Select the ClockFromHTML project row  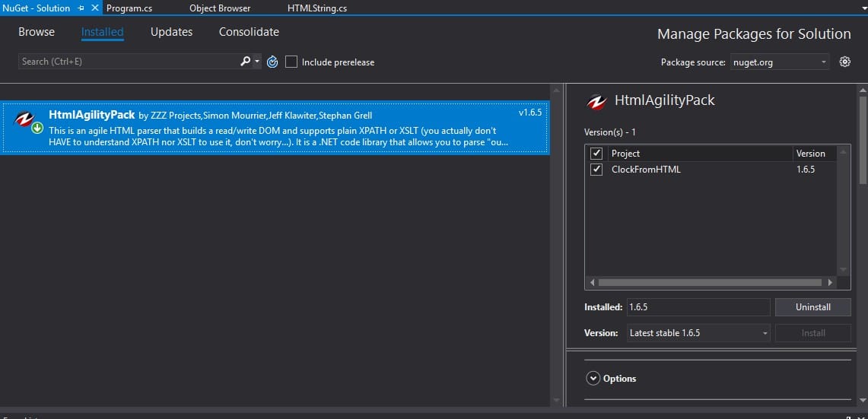[711, 170]
